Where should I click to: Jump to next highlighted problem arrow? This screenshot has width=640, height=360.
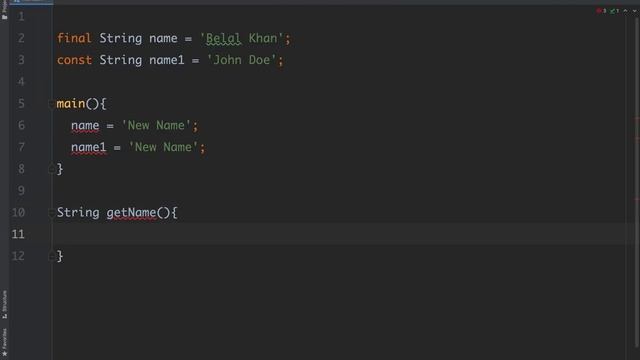point(635,11)
